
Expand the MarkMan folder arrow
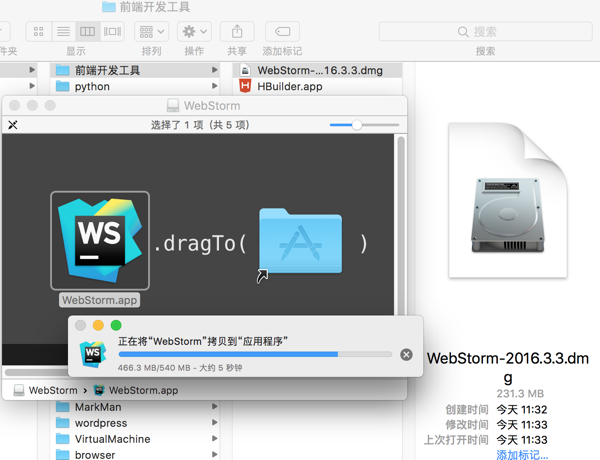click(x=215, y=406)
